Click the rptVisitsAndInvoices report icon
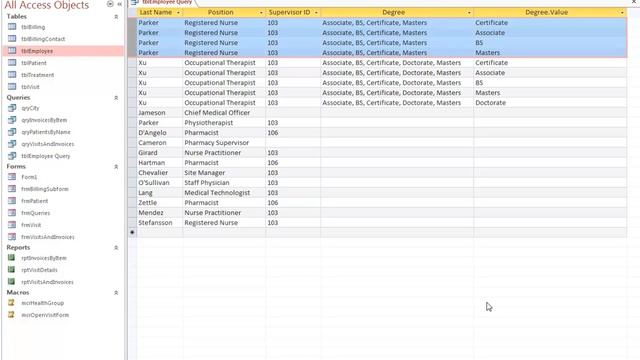This screenshot has height=360, width=640. point(12,282)
